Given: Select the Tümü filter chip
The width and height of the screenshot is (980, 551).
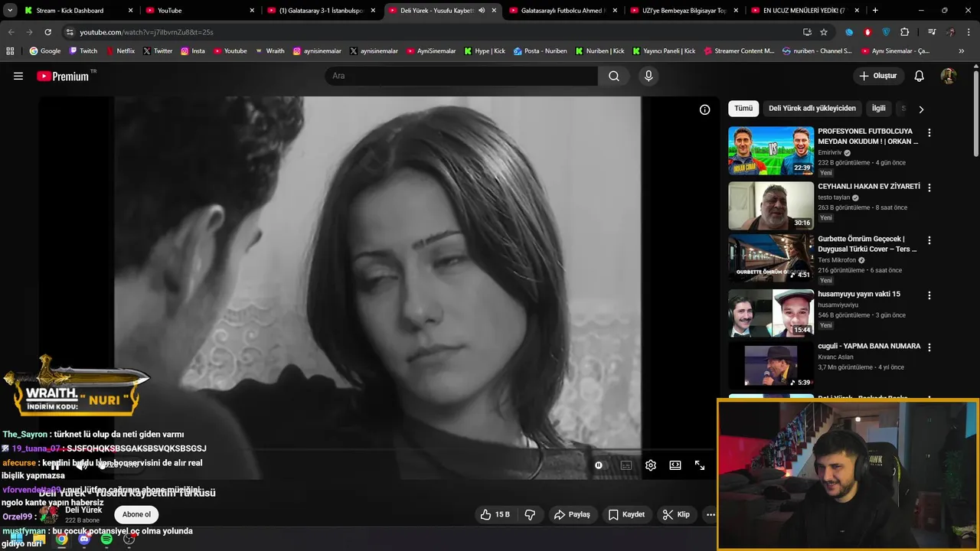Looking at the screenshot, I should click(x=743, y=109).
